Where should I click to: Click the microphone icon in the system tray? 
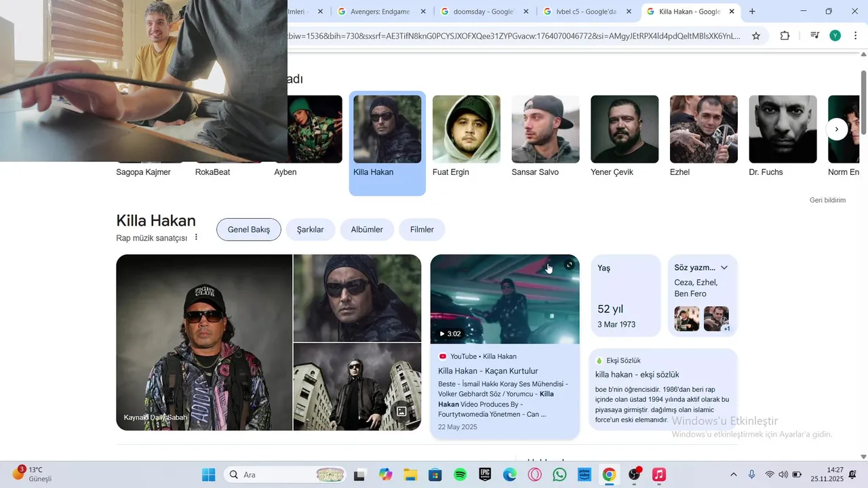click(751, 474)
